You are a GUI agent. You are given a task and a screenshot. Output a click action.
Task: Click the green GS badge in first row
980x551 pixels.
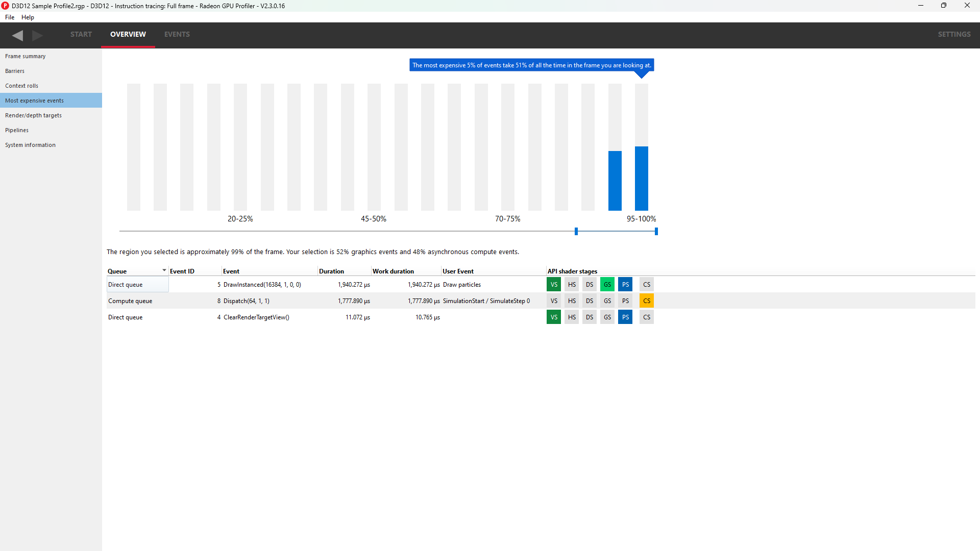(x=607, y=285)
